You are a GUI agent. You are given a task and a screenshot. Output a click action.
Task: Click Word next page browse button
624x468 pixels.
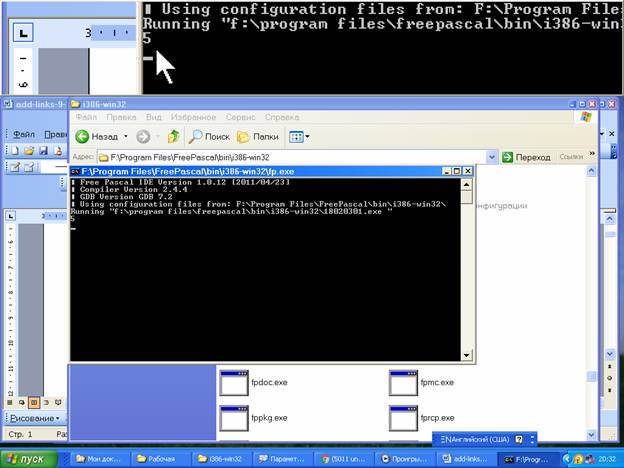click(x=610, y=390)
